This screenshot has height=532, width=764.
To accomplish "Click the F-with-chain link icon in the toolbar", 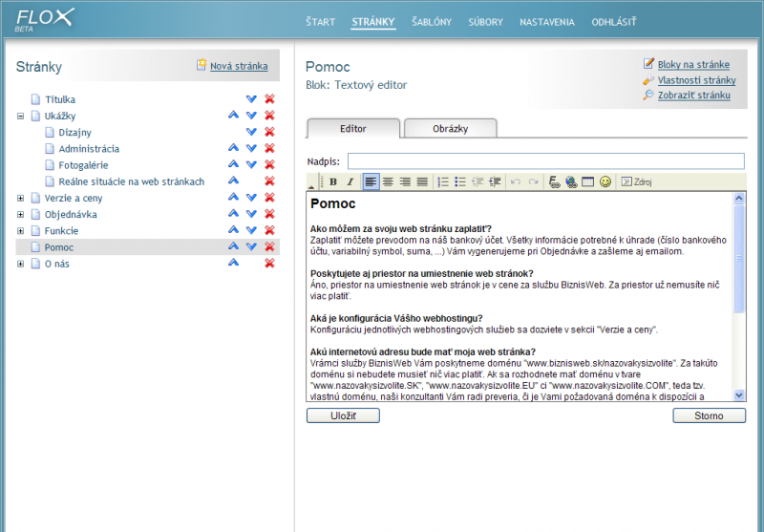I will click(554, 181).
